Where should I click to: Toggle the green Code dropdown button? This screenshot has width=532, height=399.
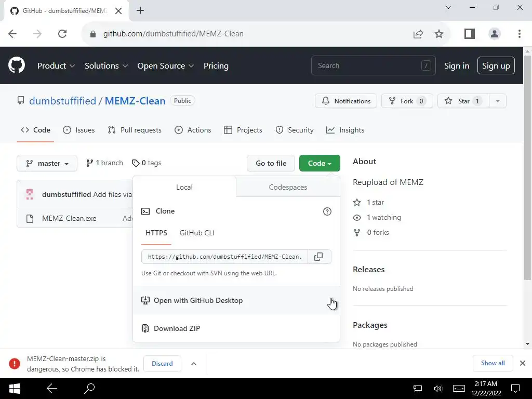320,163
